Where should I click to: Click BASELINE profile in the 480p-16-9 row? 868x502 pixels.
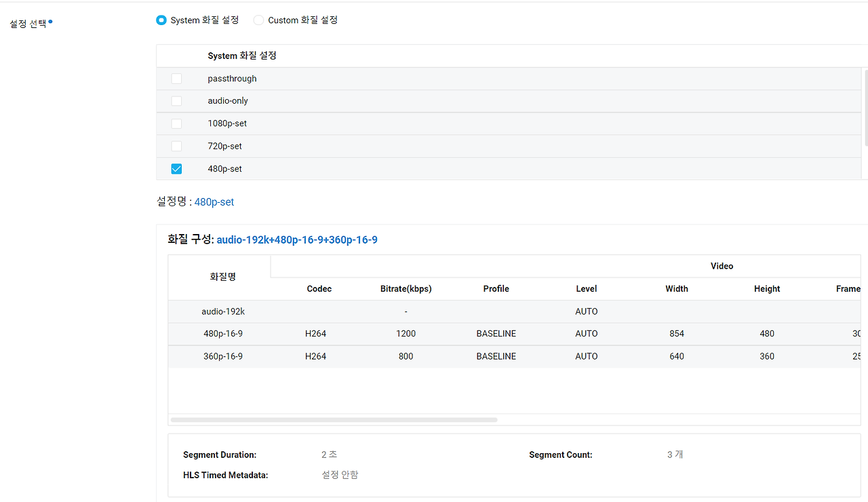496,334
